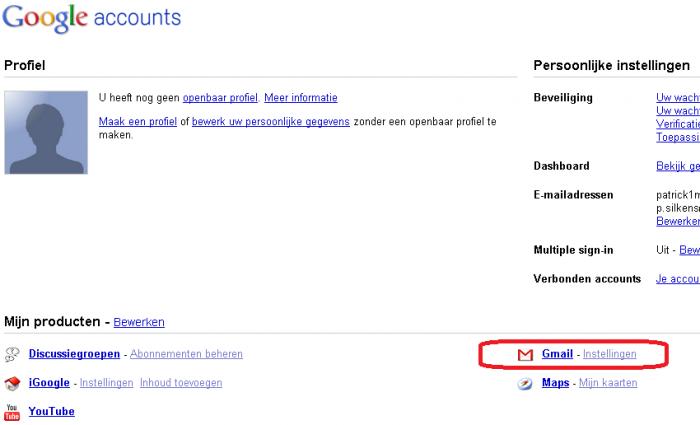Open the YouTube product link
Image resolution: width=700 pixels, height=425 pixels.
click(x=51, y=411)
